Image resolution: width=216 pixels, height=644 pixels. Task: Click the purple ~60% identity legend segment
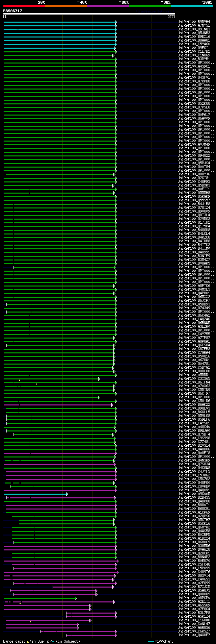[108, 6]
